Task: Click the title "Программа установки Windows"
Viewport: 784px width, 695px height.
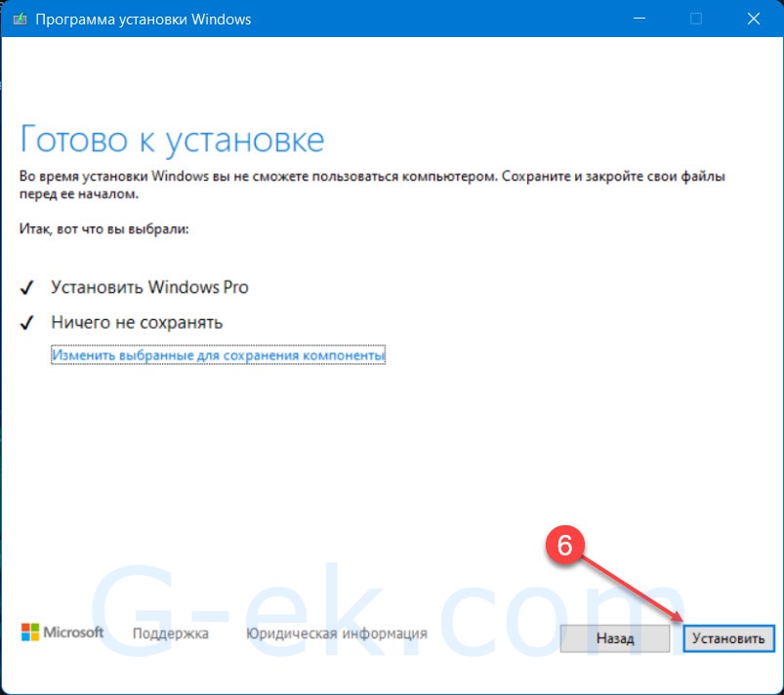Action: pyautogui.click(x=143, y=20)
